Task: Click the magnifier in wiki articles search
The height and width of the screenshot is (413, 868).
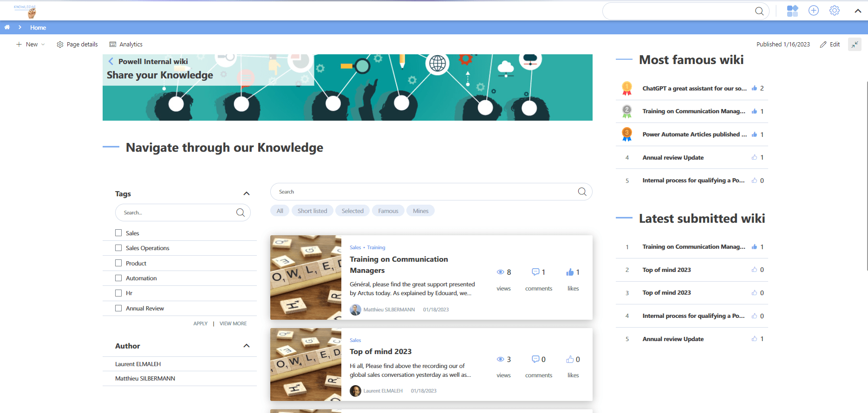Action: 582,192
